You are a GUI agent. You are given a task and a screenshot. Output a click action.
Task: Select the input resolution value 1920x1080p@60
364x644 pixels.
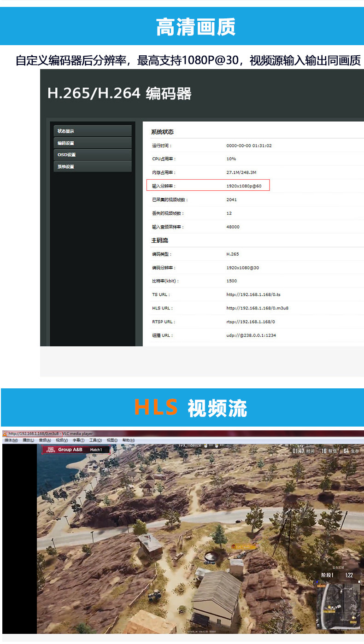244,186
